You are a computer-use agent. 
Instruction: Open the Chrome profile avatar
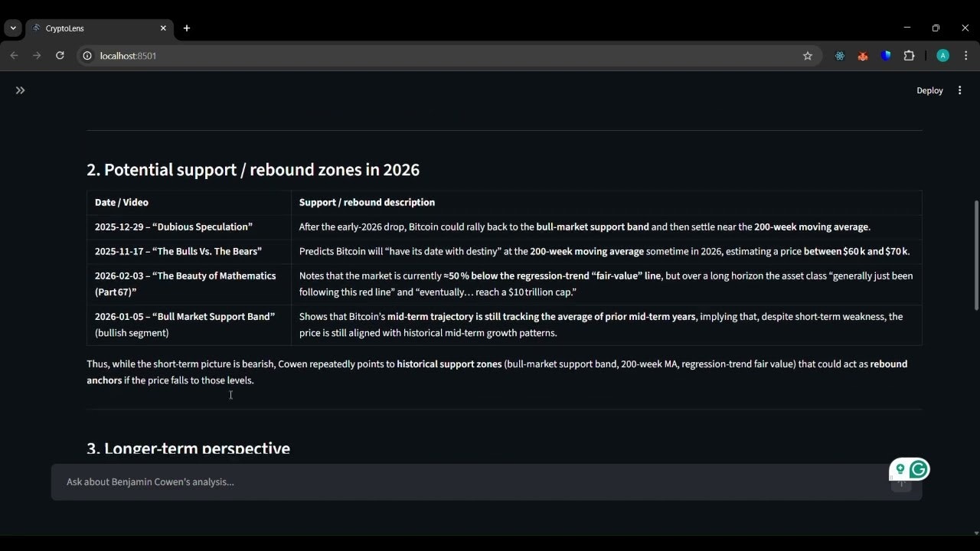point(943,56)
